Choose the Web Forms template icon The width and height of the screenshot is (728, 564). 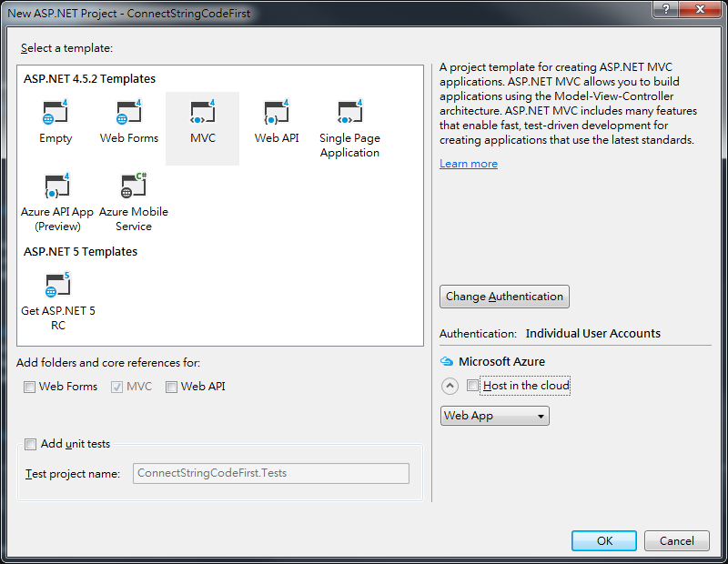(x=128, y=112)
